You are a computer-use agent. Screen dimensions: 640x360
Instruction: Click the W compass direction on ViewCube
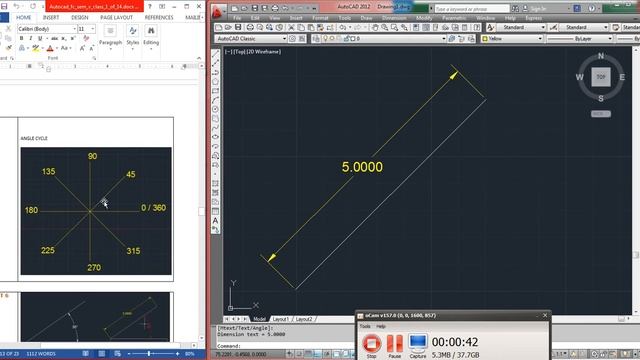tap(580, 77)
